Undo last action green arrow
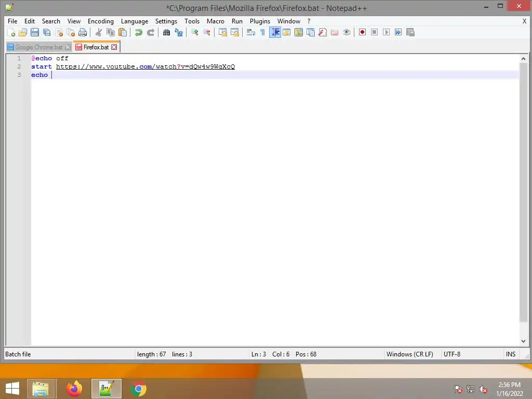The image size is (532, 399). [x=138, y=32]
